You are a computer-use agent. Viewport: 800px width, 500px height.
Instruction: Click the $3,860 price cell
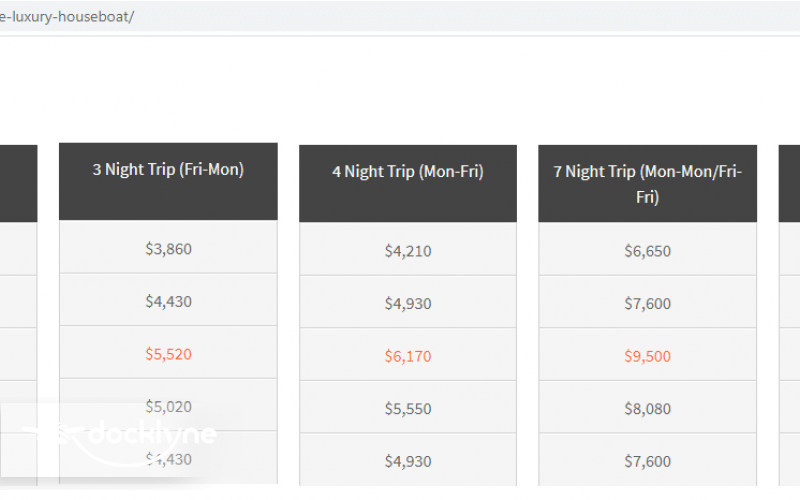(x=168, y=248)
